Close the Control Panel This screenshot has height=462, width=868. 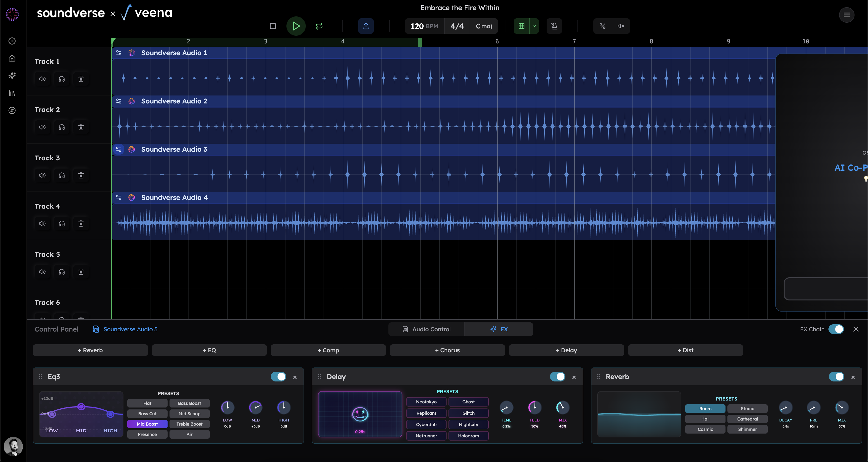point(856,329)
